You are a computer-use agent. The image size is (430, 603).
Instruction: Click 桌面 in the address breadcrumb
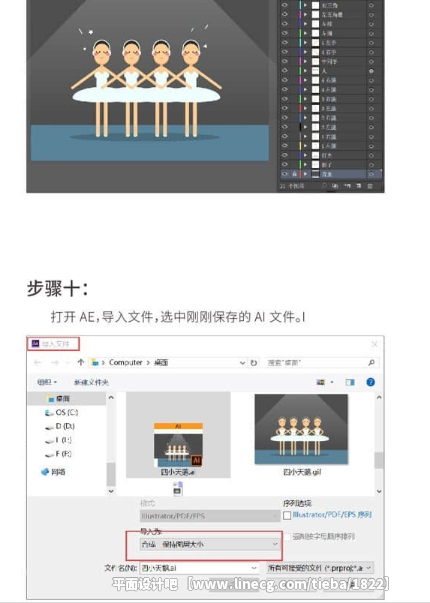click(x=161, y=363)
